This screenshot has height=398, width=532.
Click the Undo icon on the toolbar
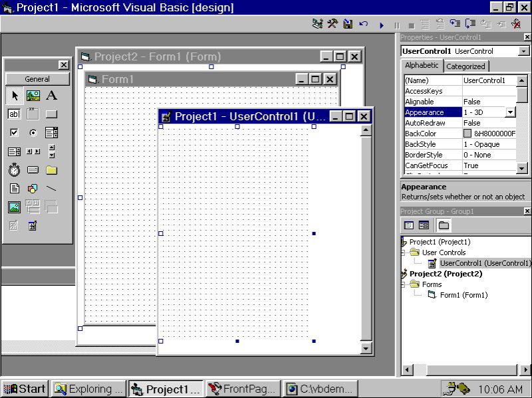tap(363, 25)
